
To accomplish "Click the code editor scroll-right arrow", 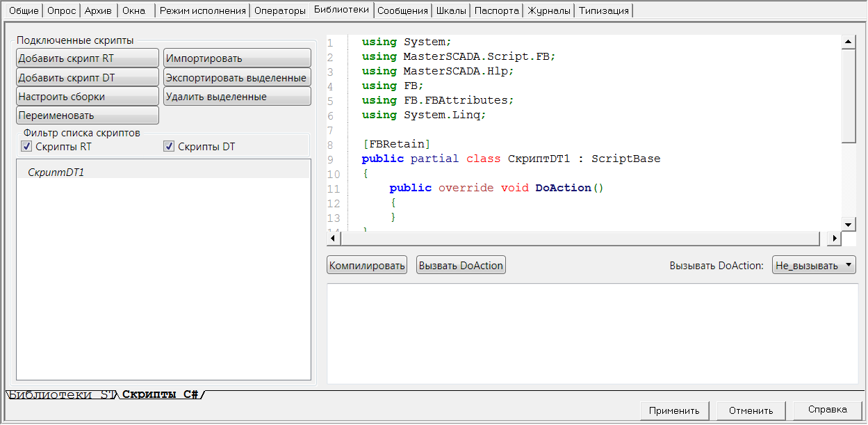I will click(x=835, y=239).
